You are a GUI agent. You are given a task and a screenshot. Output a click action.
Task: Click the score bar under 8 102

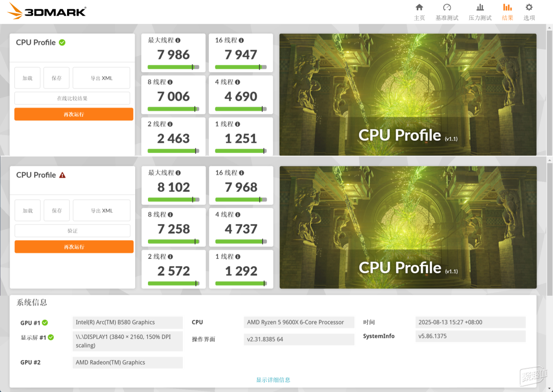click(174, 200)
